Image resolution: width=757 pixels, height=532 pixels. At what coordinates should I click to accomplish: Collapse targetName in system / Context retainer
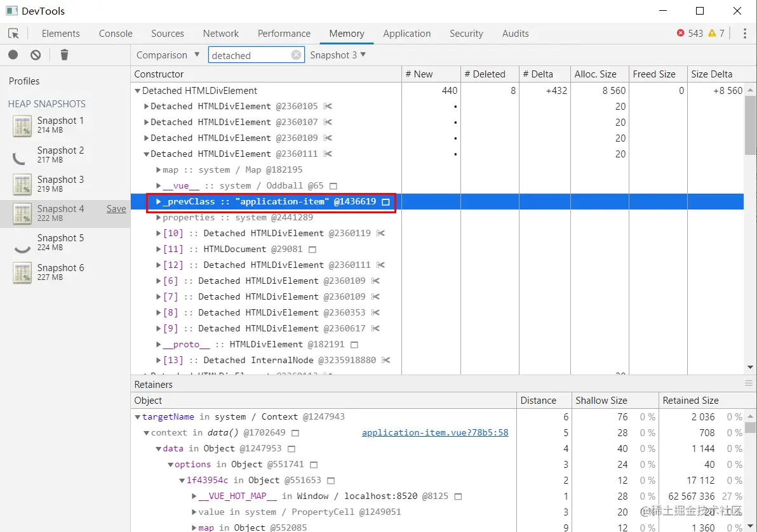coord(138,417)
